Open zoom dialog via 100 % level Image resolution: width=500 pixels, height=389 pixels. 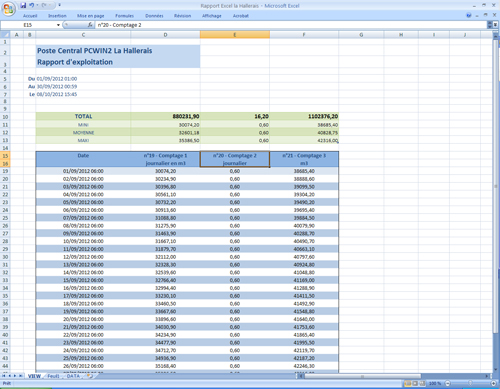click(435, 384)
